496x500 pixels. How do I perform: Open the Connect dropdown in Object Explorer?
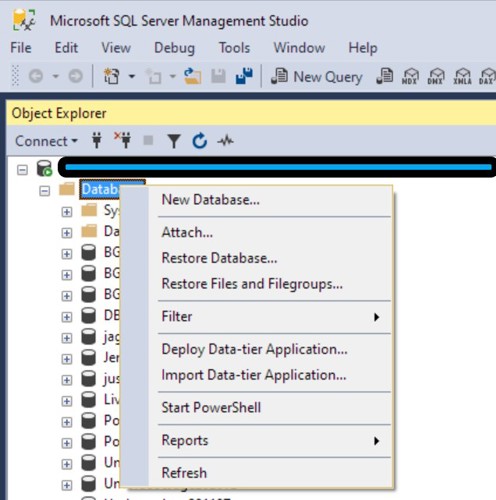pyautogui.click(x=46, y=141)
